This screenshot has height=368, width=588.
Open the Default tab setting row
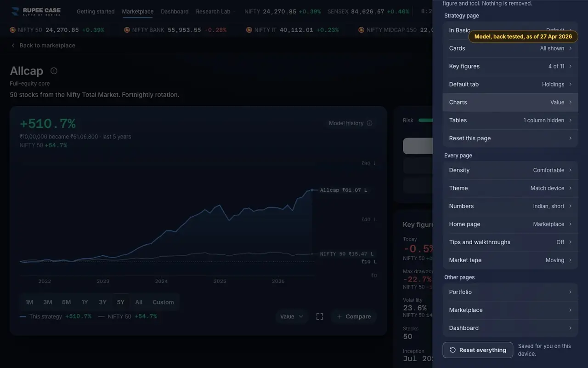[x=510, y=84]
